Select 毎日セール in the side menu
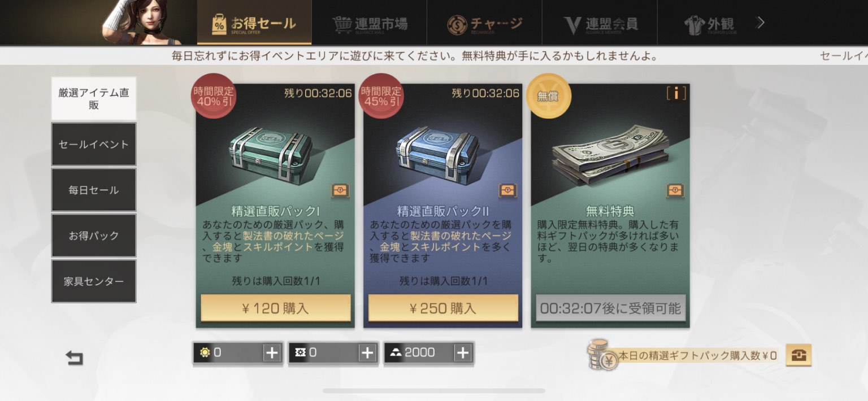Viewport: 868px width, 401px height. (x=94, y=190)
